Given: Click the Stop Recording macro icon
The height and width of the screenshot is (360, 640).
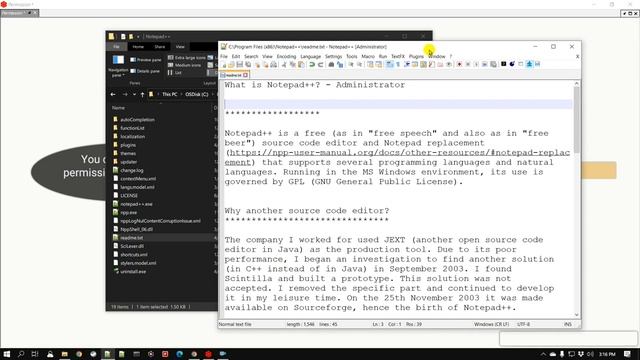Looking at the screenshot, I should coord(468,64).
